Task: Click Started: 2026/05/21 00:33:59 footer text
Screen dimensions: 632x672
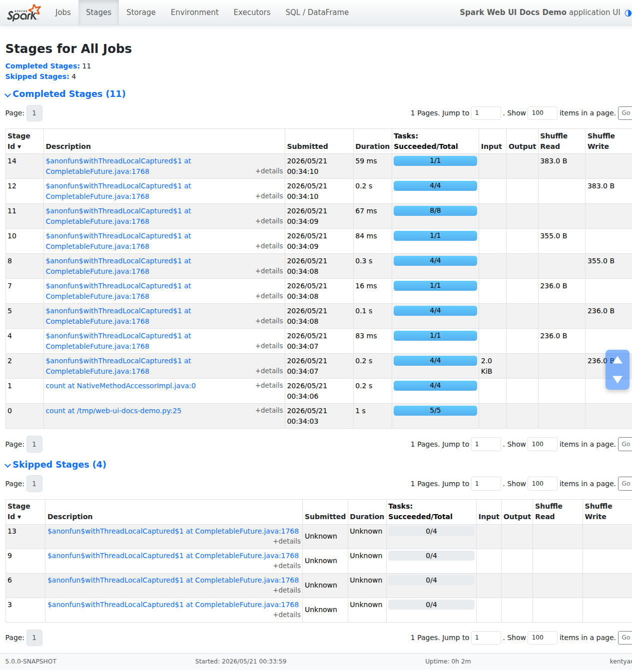Action: coord(241,662)
